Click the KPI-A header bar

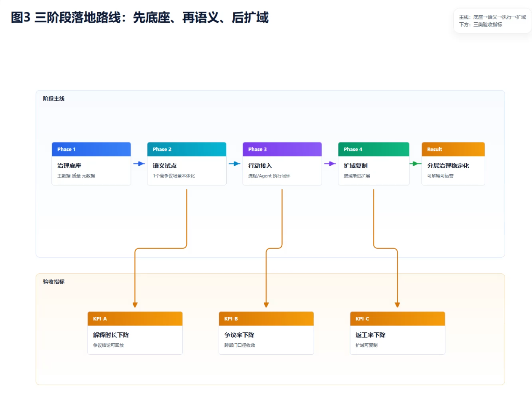coord(135,319)
